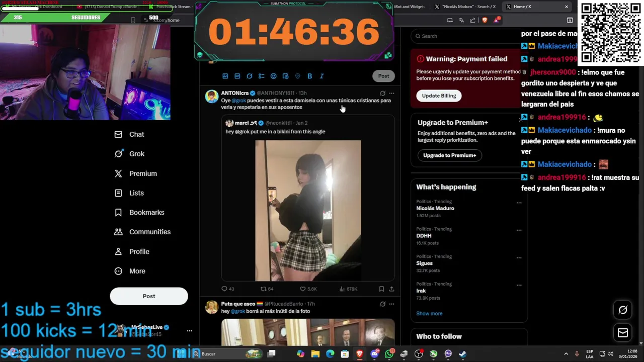Click the @grok mention in ANTONIcra post
Image resolution: width=644 pixels, height=362 pixels.
pos(238,101)
